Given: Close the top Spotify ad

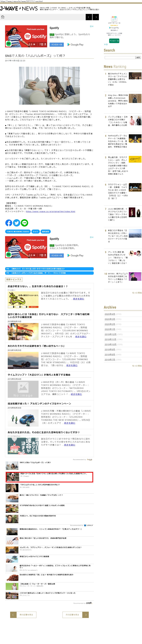Looking at the screenshot, I should point(93,26).
